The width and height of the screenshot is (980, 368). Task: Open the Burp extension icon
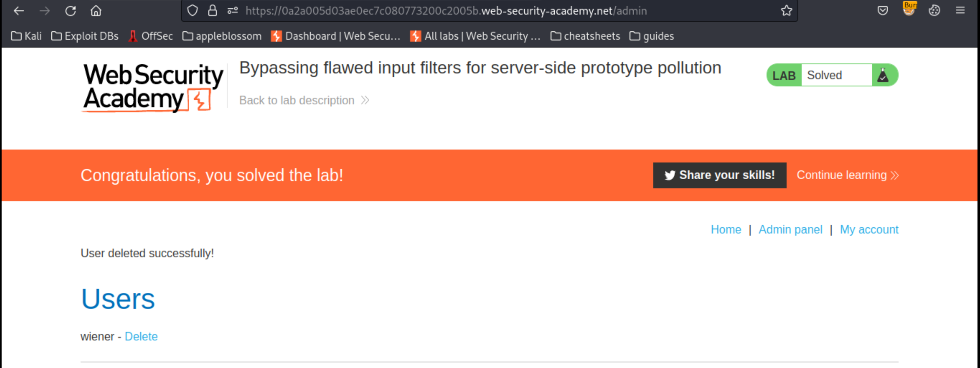[909, 9]
